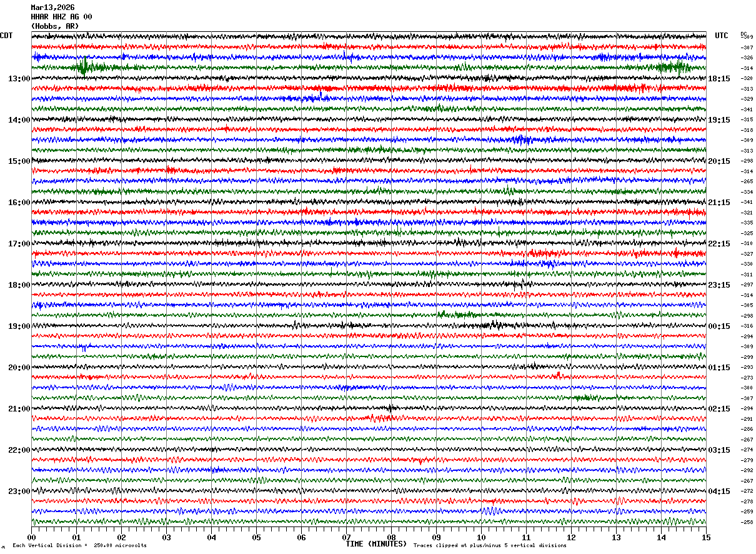Click the 00:15 UTC time label
This screenshot has height=554, width=756.
[720, 326]
